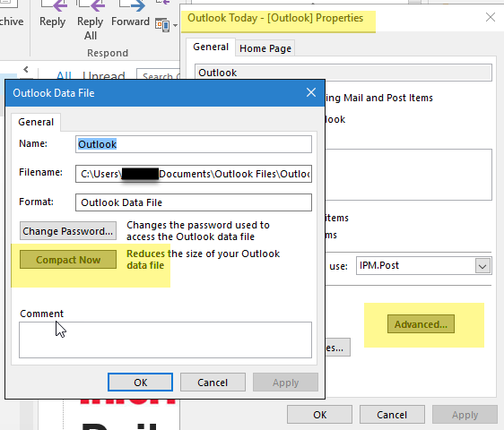Click the Filename path field
504x430 pixels.
click(x=194, y=174)
